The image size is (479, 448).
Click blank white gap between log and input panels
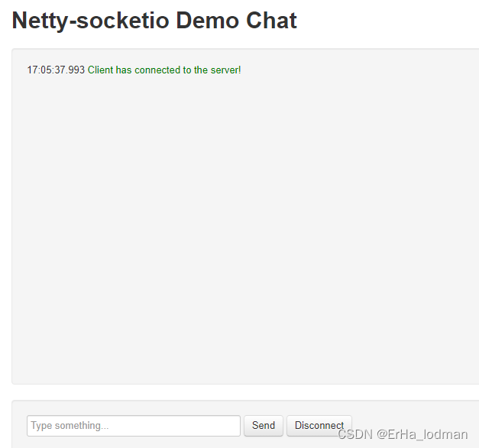click(x=244, y=392)
